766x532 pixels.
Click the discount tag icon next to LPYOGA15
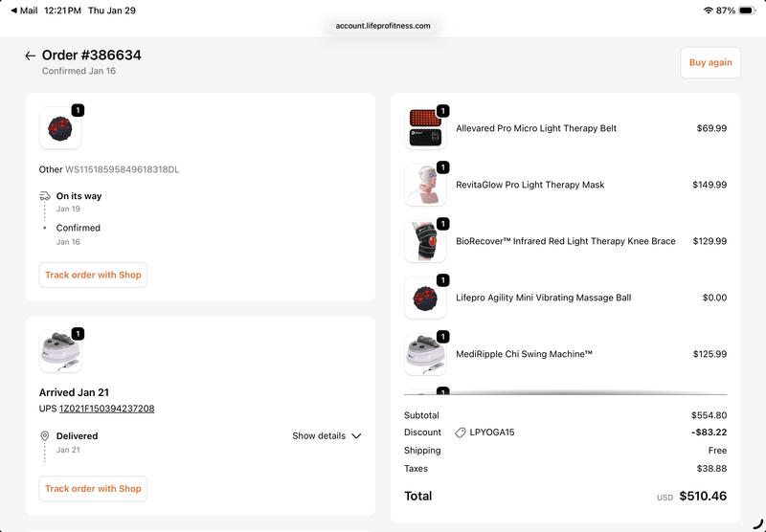(x=461, y=432)
